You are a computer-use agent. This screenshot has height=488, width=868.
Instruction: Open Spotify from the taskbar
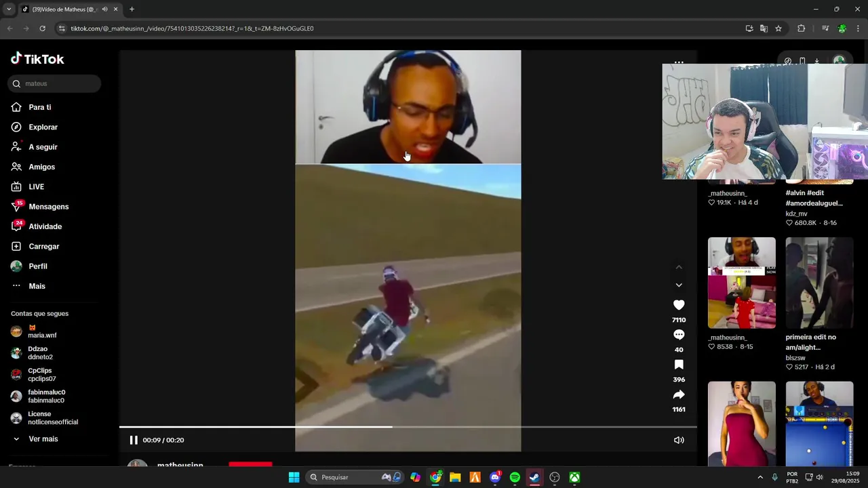point(515,477)
